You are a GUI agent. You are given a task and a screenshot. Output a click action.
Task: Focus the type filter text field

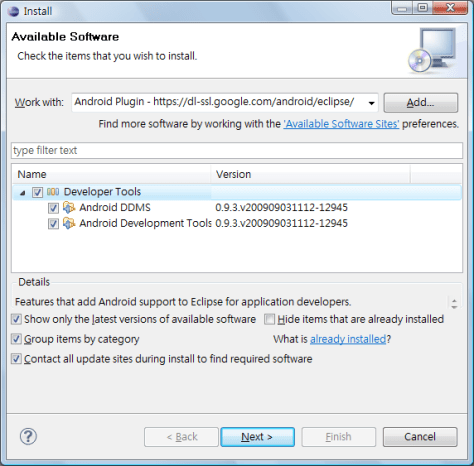(x=237, y=150)
